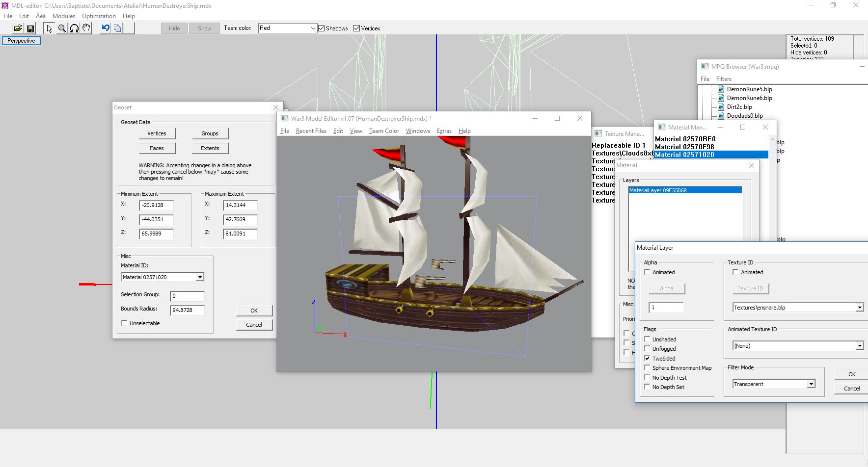Select MaterialLayer 09F55068 in Layers list
Viewport: 868px width, 467px height.
(685, 190)
